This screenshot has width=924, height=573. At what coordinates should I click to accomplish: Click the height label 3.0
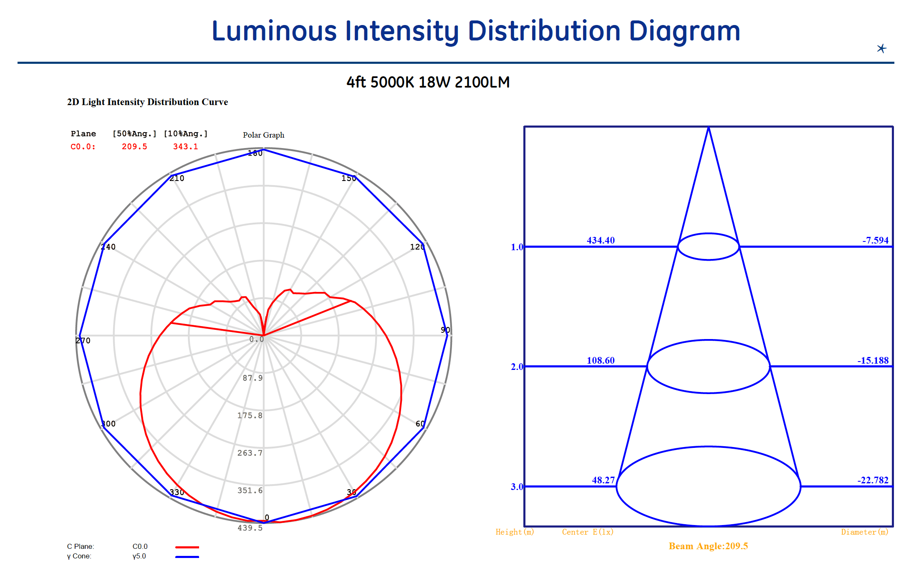(x=517, y=487)
